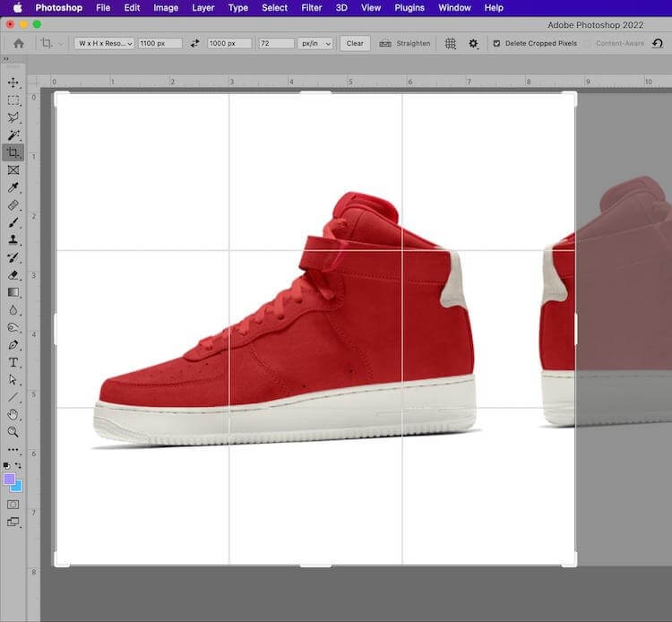Choose the Eraser tool
The width and height of the screenshot is (672, 622).
click(13, 274)
